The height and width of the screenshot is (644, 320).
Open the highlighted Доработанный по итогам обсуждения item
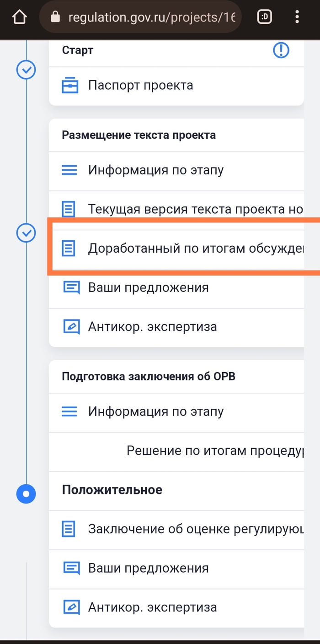[195, 249]
